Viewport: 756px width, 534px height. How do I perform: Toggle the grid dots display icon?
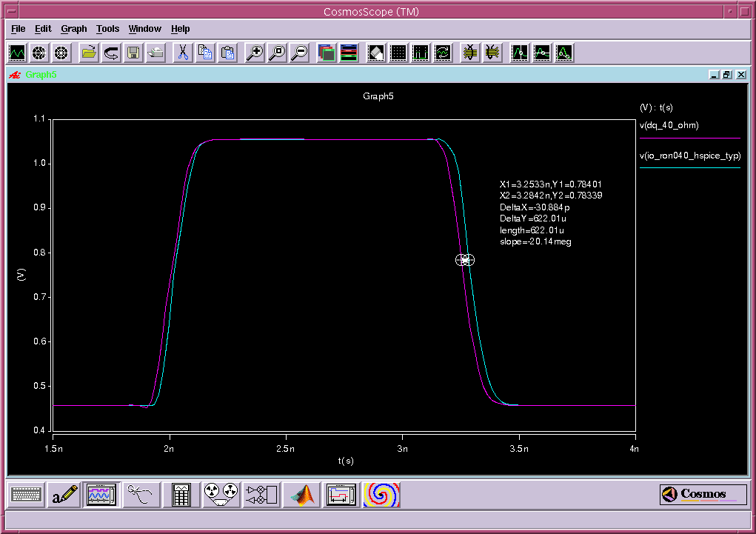(398, 53)
